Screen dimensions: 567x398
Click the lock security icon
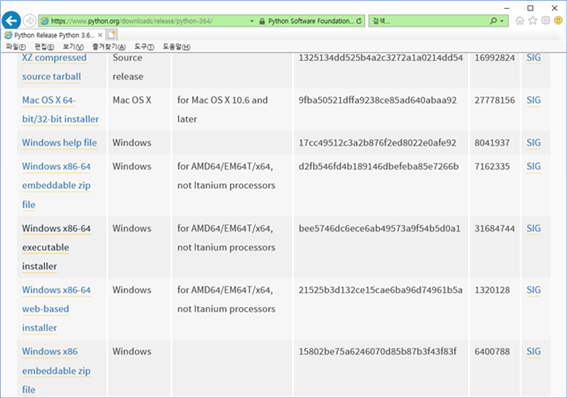[x=262, y=21]
